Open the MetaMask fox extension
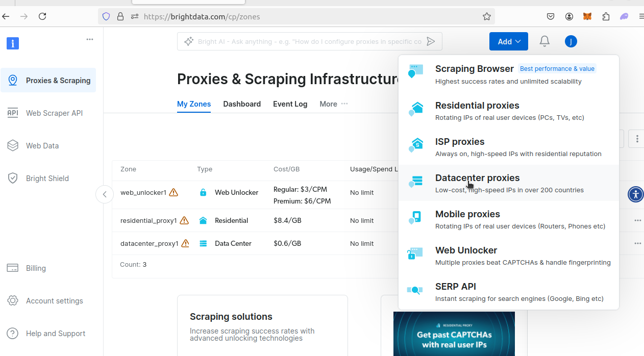644x356 pixels. pos(587,16)
